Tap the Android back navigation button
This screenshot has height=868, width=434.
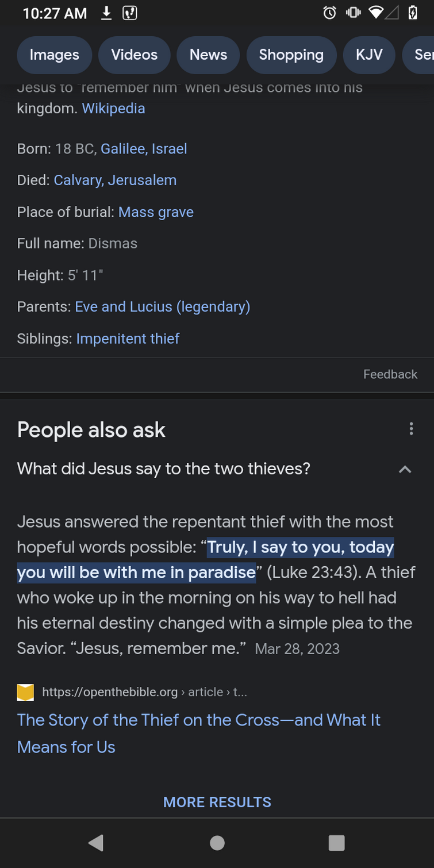(x=96, y=843)
